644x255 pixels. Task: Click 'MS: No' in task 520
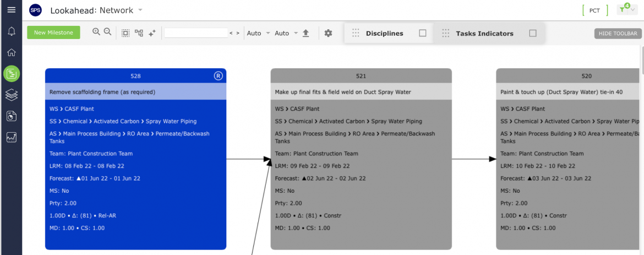click(510, 191)
